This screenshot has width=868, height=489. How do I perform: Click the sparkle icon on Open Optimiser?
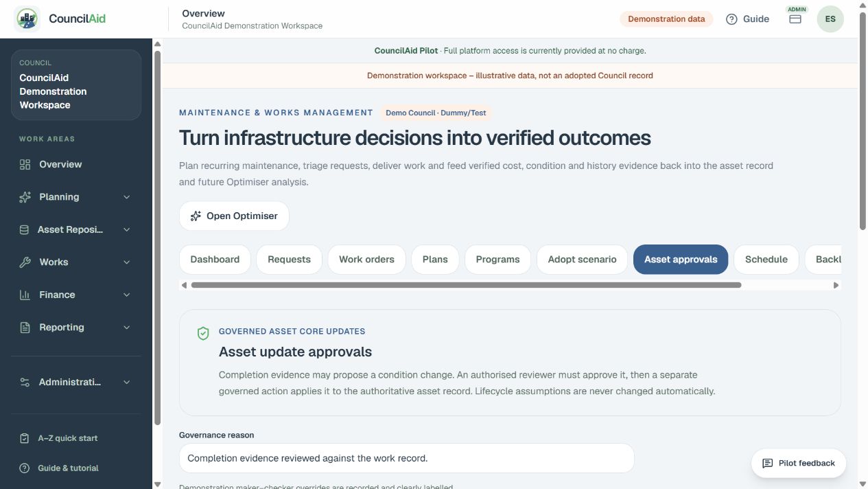coord(196,216)
